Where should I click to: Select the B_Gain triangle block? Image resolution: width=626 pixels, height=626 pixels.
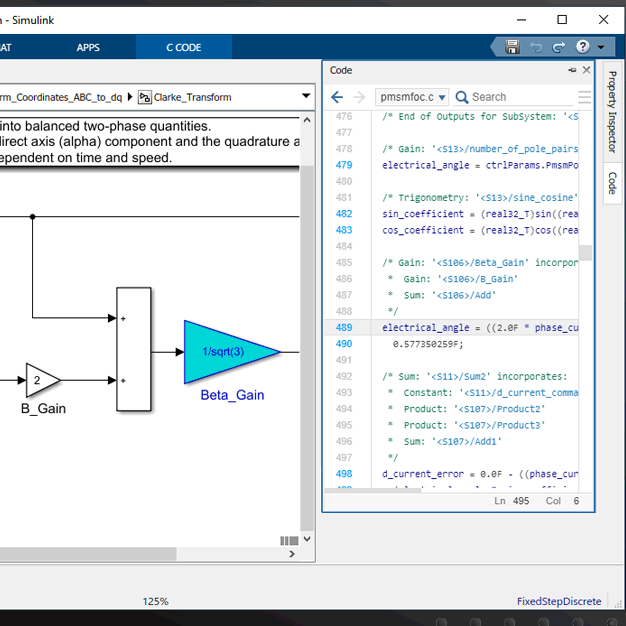(43, 380)
